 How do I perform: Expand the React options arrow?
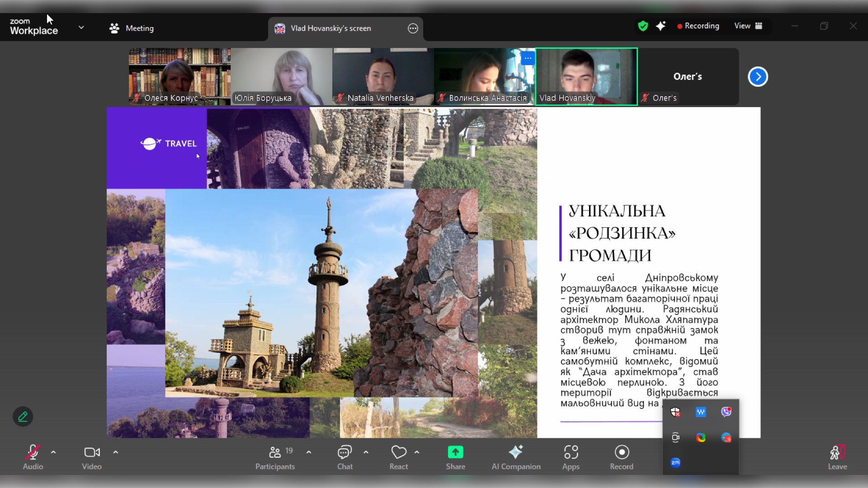(417, 452)
